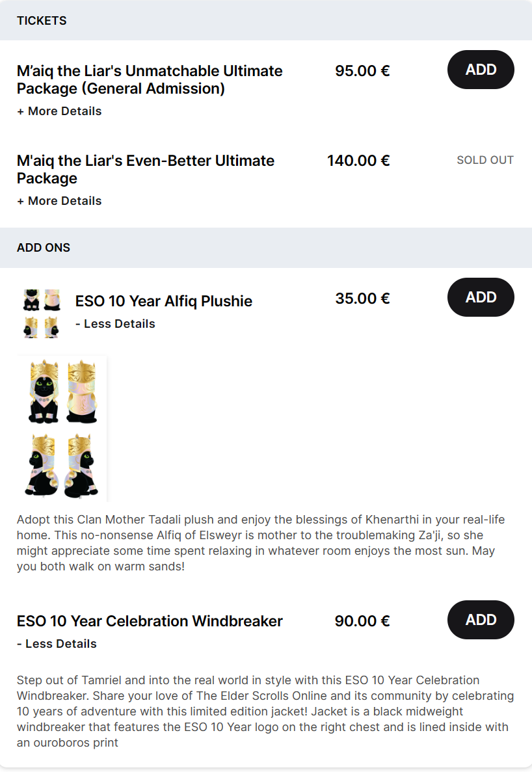Expand More Details for General Admission package

[x=59, y=111]
